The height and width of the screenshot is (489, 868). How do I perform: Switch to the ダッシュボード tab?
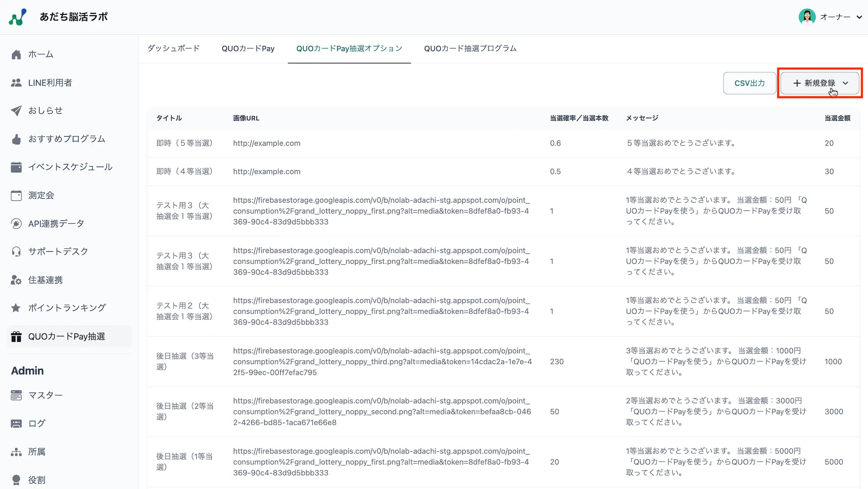click(x=174, y=49)
